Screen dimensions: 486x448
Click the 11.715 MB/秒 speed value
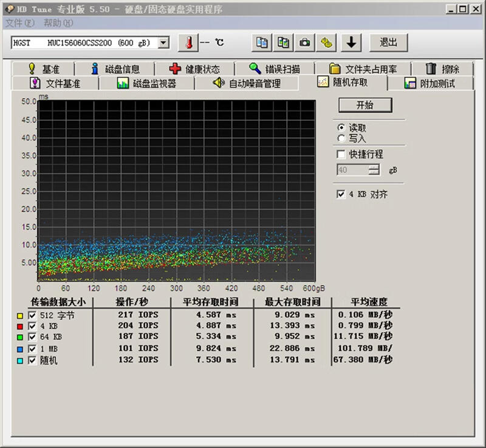(363, 336)
